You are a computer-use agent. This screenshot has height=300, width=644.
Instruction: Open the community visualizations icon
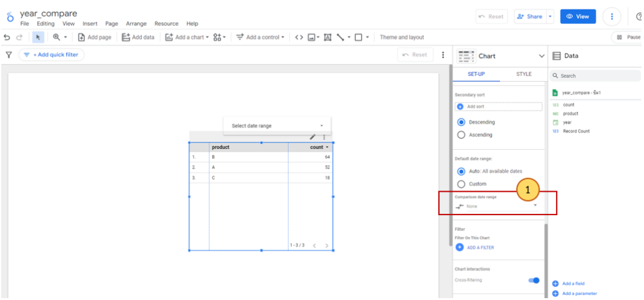click(218, 37)
